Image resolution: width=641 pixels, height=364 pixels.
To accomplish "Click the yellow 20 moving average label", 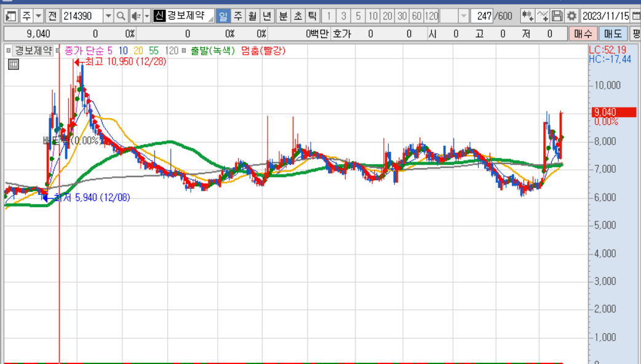I will tap(138, 50).
